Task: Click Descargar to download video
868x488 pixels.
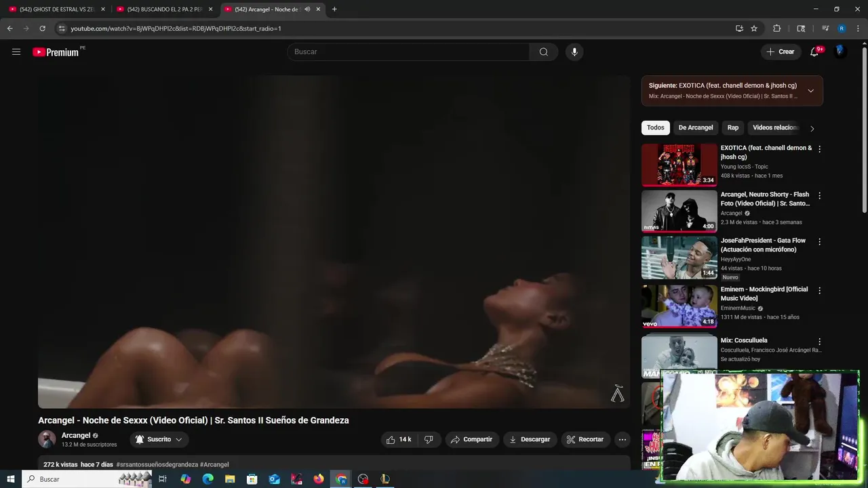Action: pos(530,439)
